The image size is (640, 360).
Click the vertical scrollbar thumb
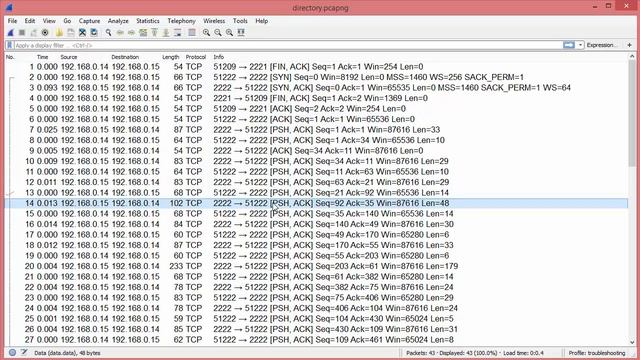coord(632,113)
